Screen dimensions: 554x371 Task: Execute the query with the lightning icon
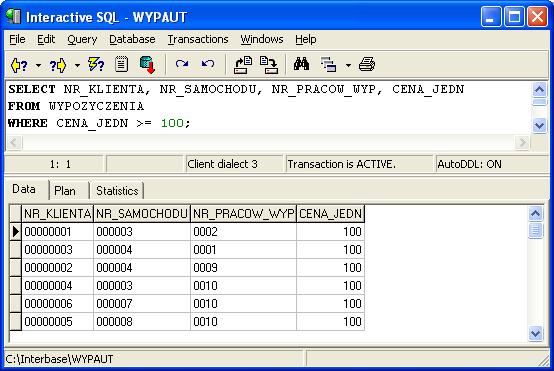click(x=96, y=65)
